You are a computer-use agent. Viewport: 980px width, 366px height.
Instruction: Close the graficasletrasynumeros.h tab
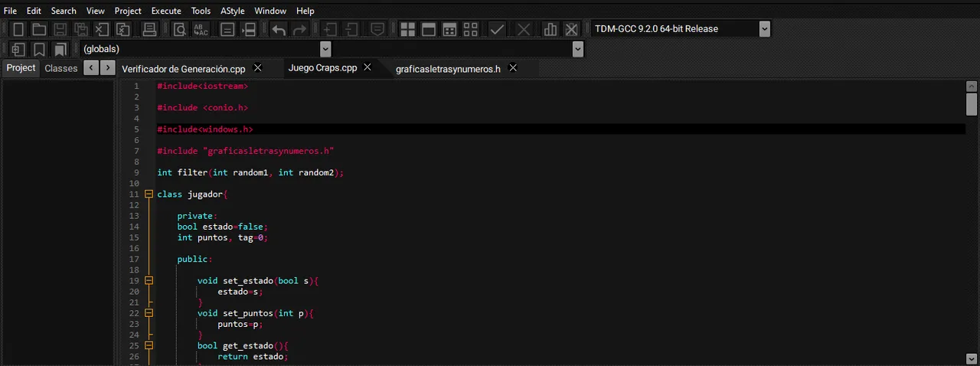[513, 67]
